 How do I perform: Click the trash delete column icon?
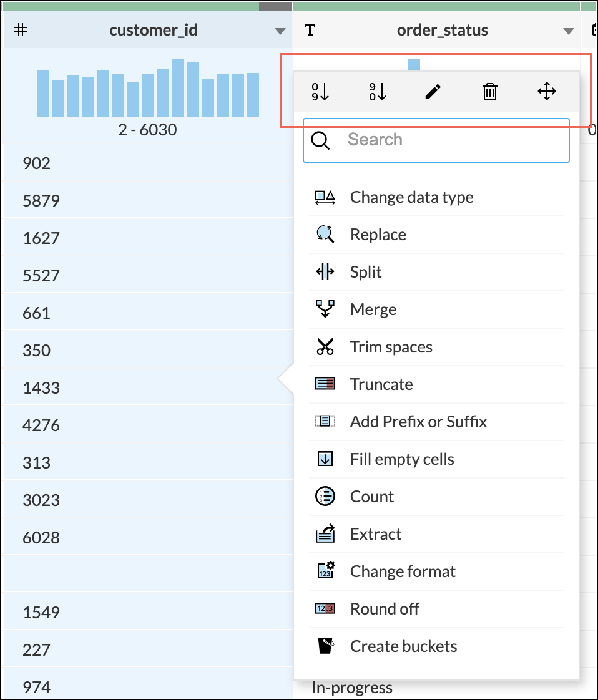[x=490, y=92]
